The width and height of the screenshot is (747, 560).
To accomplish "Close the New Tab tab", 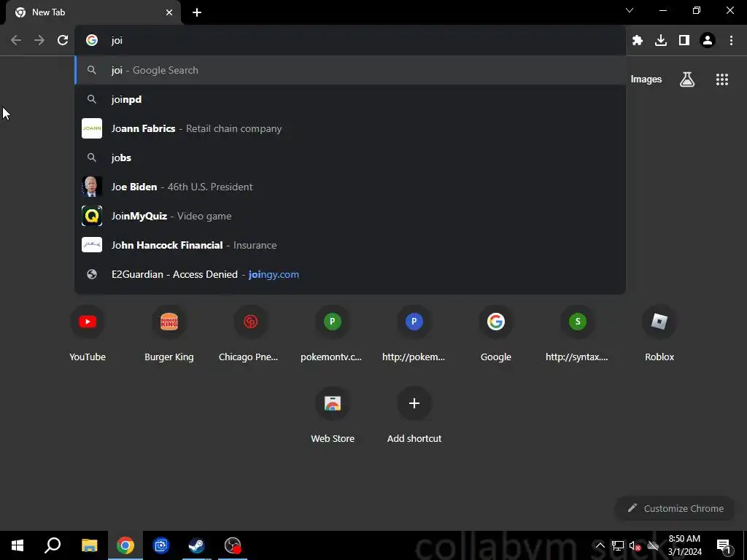I will pos(169,12).
